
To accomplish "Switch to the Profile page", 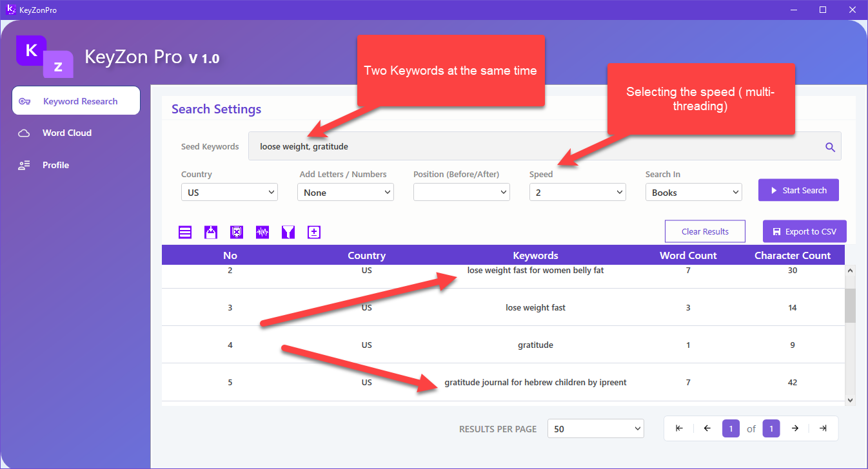I will click(55, 165).
